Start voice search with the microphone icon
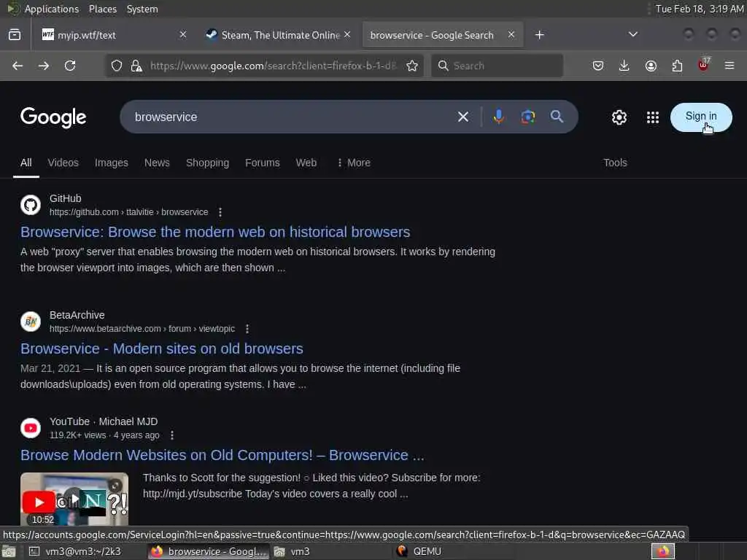 tap(498, 117)
